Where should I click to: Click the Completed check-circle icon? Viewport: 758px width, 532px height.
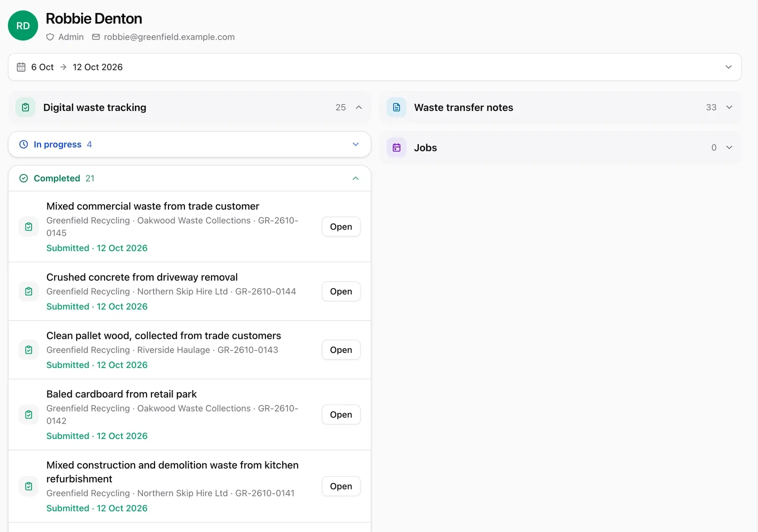point(23,178)
